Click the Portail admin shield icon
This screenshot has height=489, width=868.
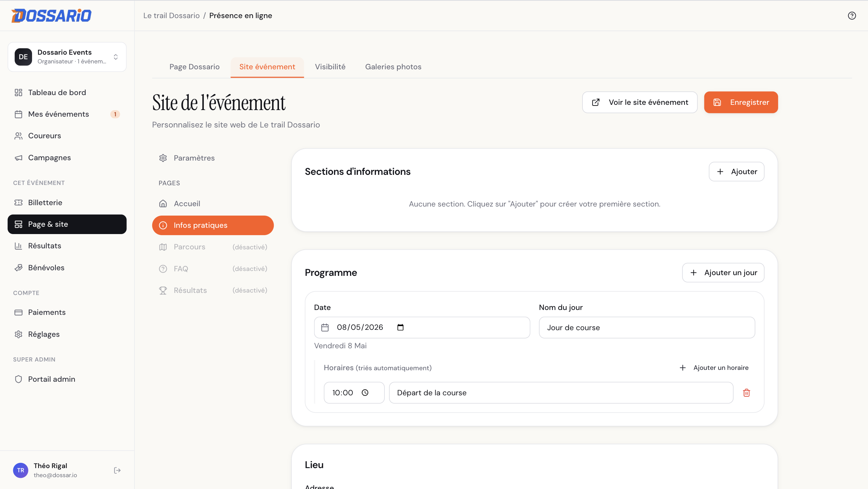(x=18, y=379)
